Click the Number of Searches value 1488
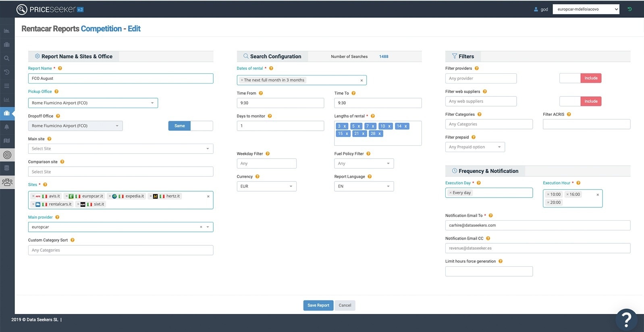Screen dimensions: 644x332 [384, 56]
